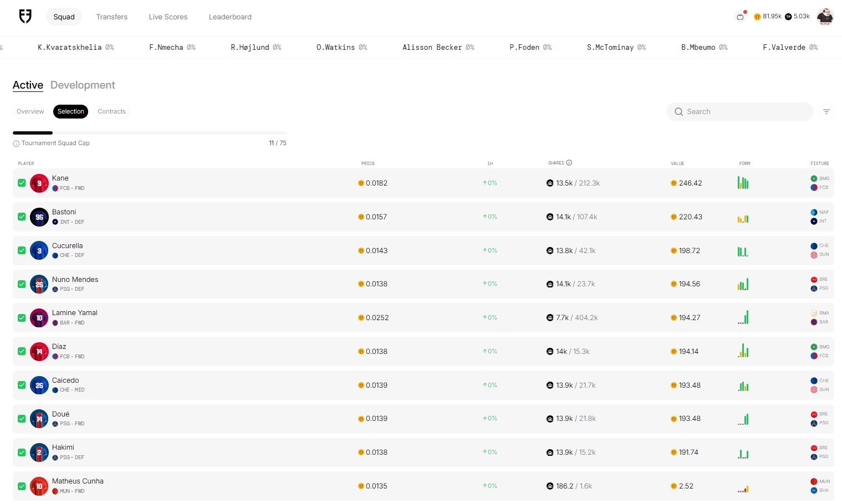Click the Alisson Becker ticker item
The image size is (842, 504).
[438, 48]
